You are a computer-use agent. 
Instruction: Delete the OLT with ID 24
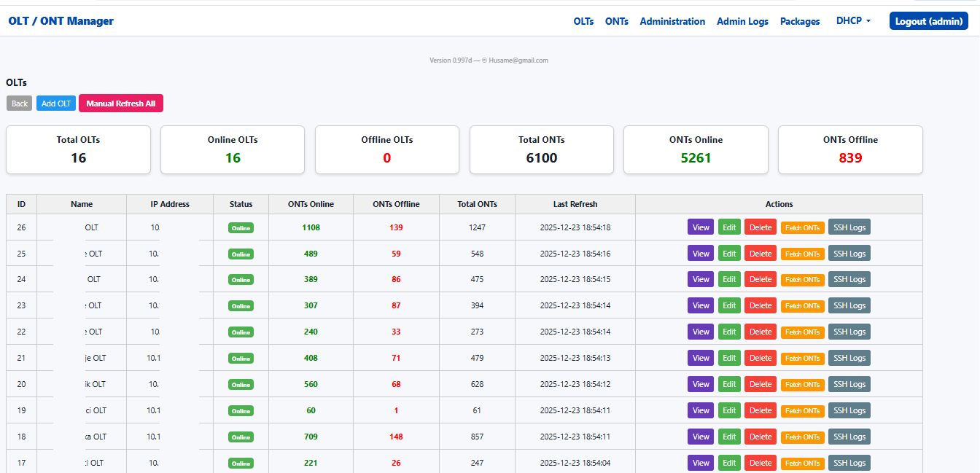click(760, 279)
